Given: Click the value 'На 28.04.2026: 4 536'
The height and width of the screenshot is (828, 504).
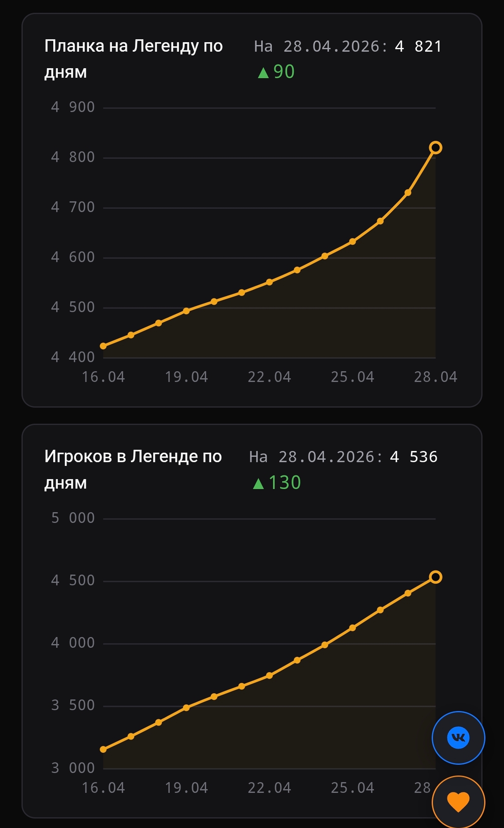Looking at the screenshot, I should 343,457.
